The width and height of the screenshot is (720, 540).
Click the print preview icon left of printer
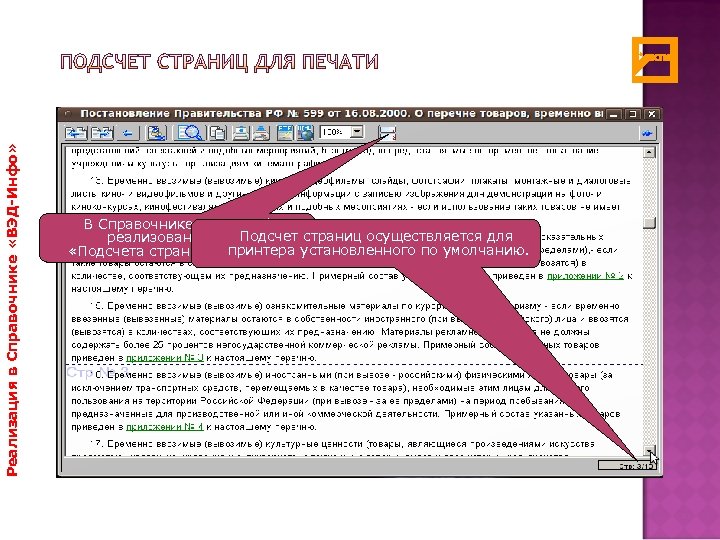tap(240, 133)
